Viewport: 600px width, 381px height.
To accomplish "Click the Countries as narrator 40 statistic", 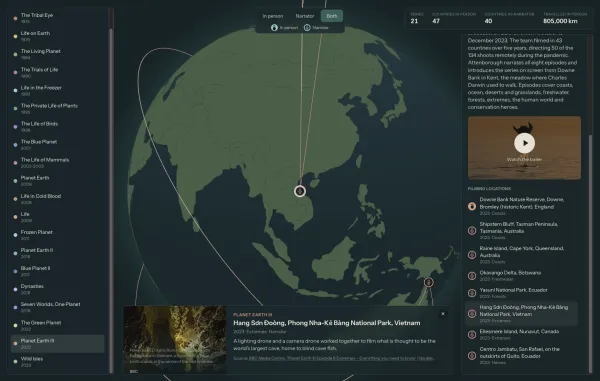I will 509,18.
